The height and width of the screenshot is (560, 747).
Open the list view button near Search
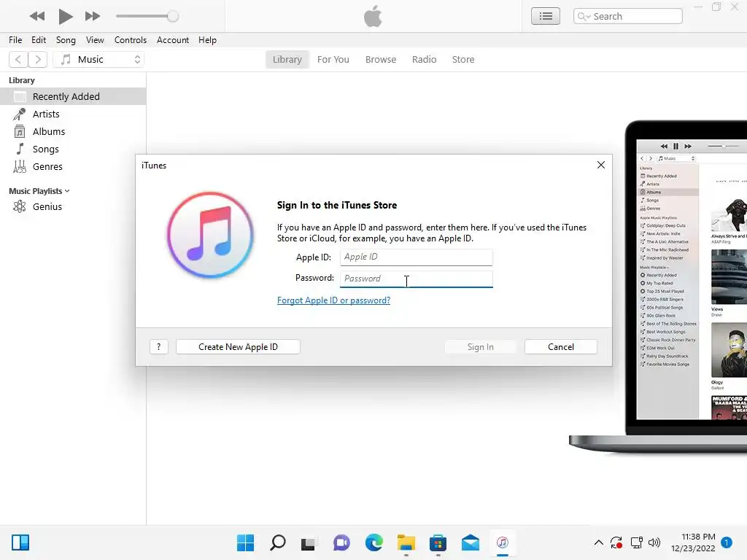546,16
